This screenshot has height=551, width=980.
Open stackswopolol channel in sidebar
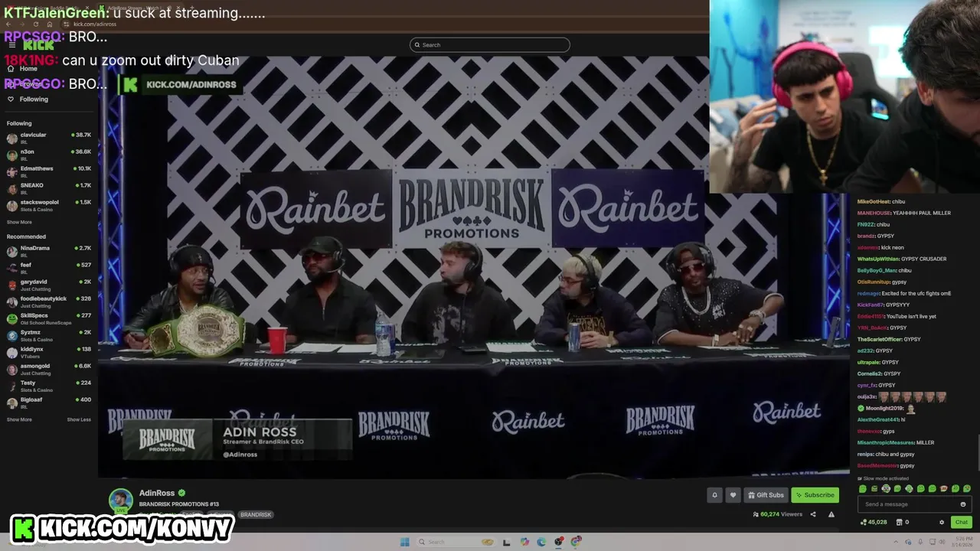[x=49, y=205]
